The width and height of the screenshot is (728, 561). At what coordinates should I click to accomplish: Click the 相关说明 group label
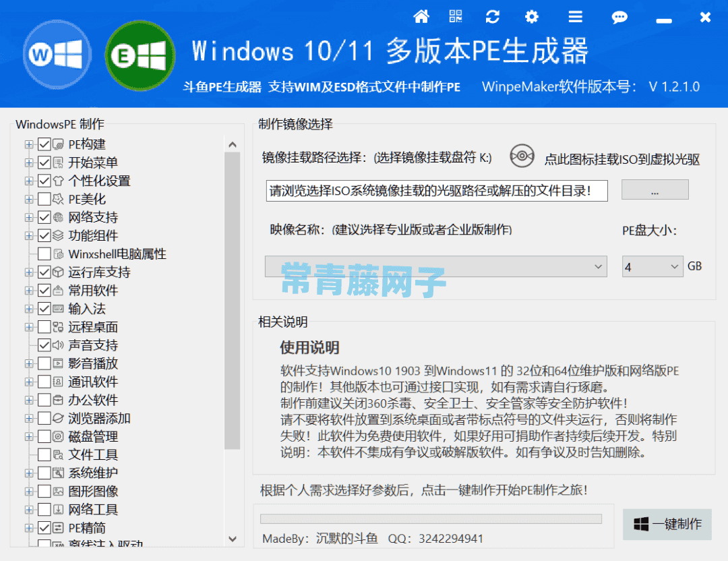tap(282, 322)
